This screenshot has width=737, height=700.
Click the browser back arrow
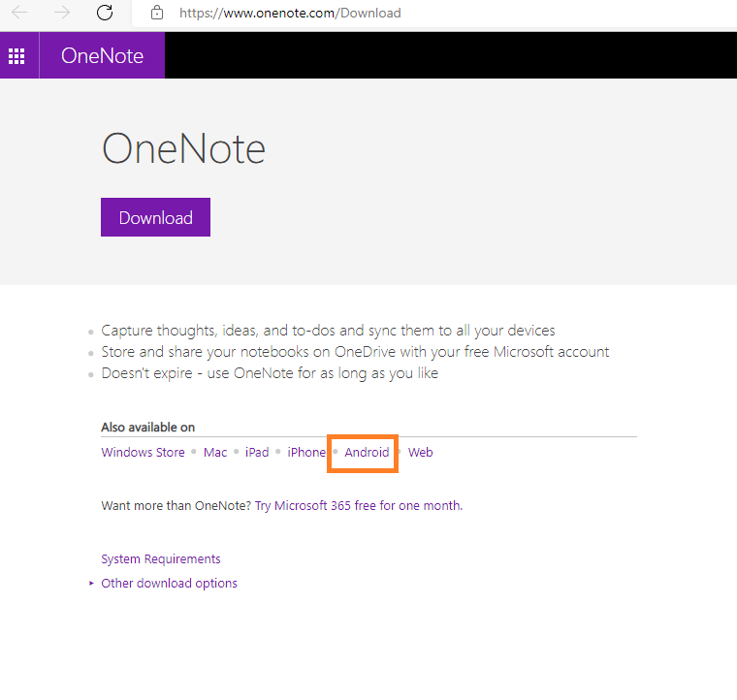point(19,13)
